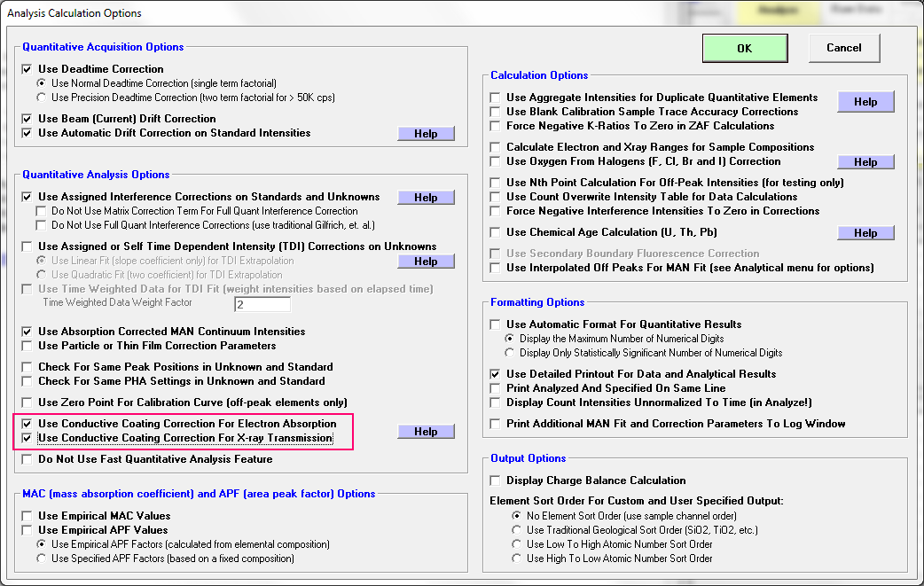Select Display Only Statistically Significant Digits option
924x586 pixels.
click(510, 353)
